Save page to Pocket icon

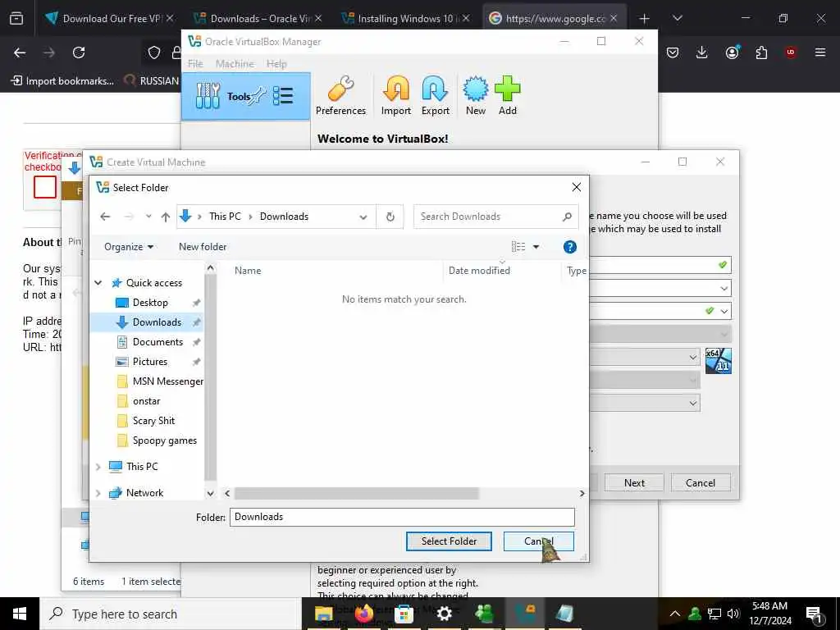673,52
